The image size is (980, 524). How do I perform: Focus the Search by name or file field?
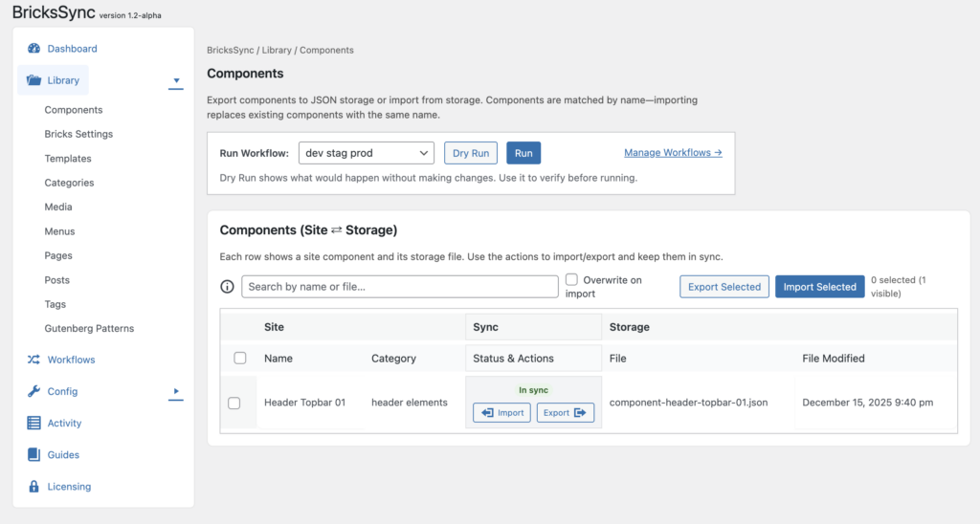[399, 287]
